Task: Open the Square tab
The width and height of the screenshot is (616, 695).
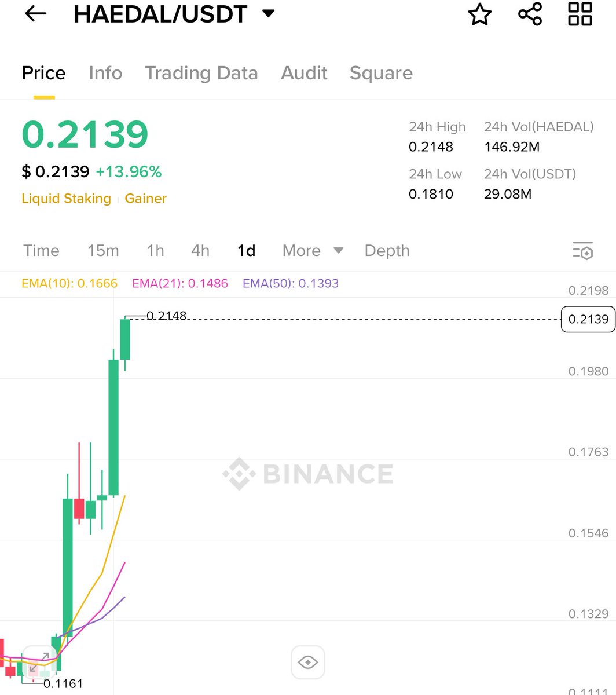Action: (381, 73)
